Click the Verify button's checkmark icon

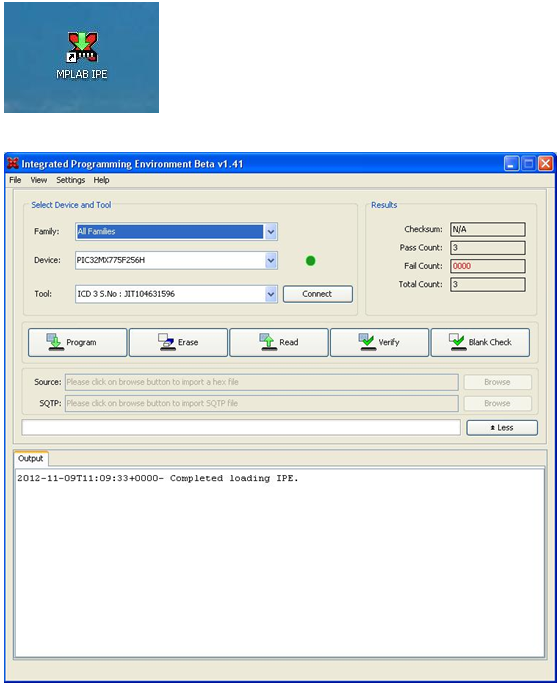pyautogui.click(x=367, y=342)
